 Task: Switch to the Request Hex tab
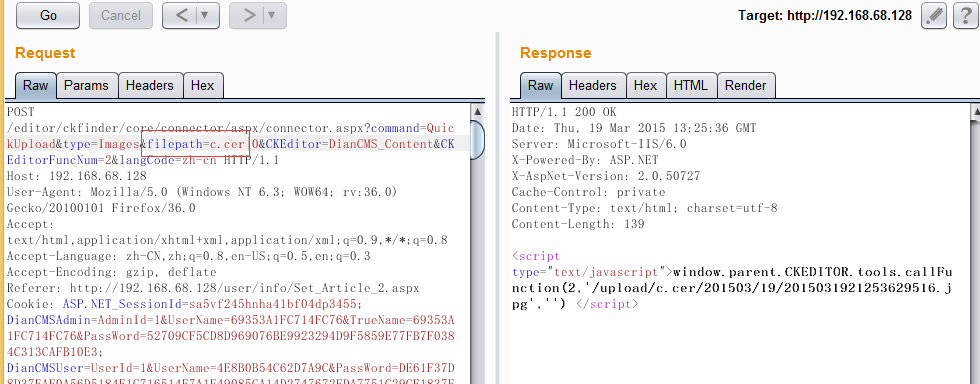202,86
